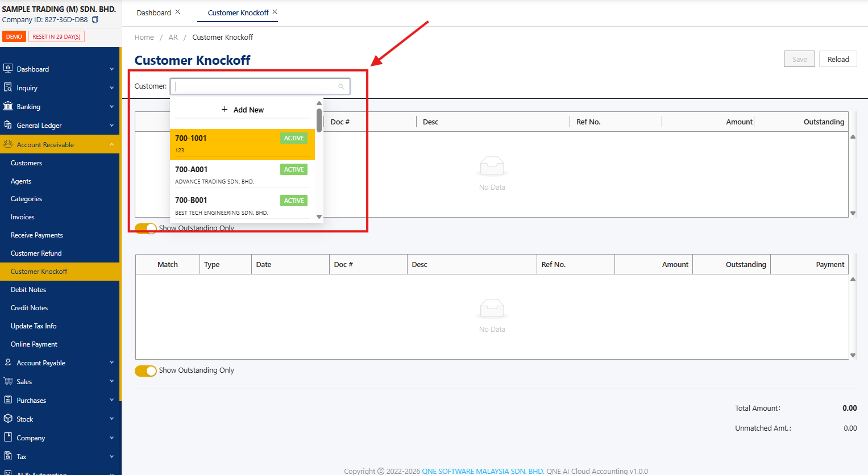Expand the Account Payable chevron
Viewport: 868px width, 475px height.
(111, 363)
